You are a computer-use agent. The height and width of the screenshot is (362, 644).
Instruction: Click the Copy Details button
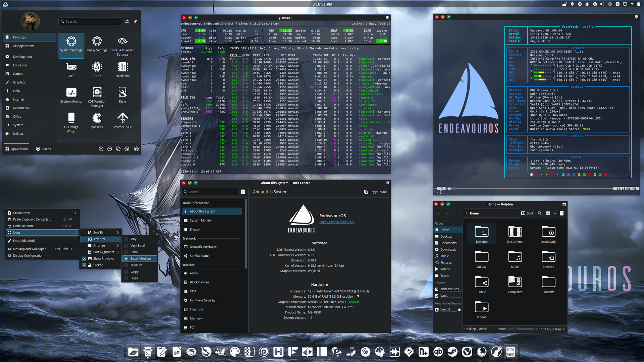pos(375,192)
